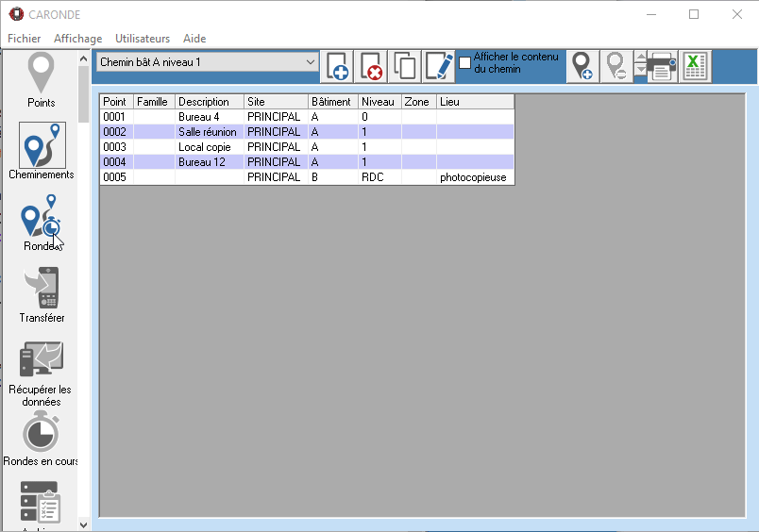This screenshot has height=532, width=759.
Task: Click the Bureau 4 description cell
Action: pos(210,117)
